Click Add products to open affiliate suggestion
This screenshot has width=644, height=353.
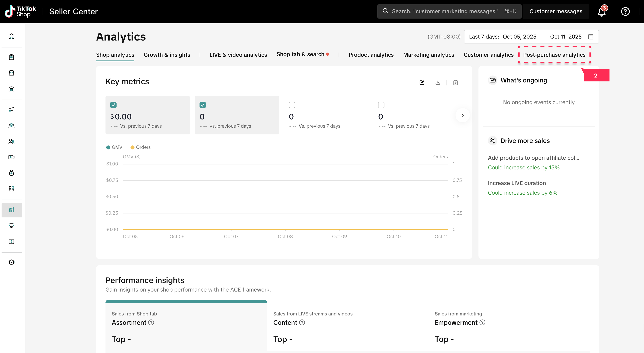(533, 158)
